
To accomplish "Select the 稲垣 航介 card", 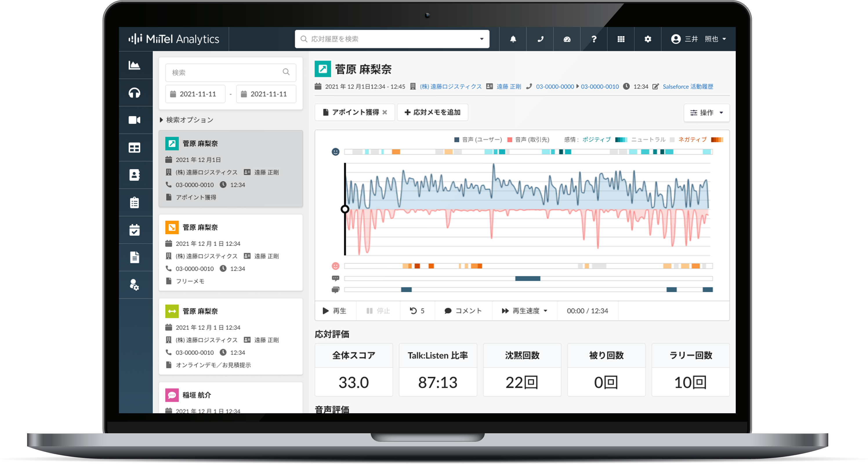I will point(231,398).
